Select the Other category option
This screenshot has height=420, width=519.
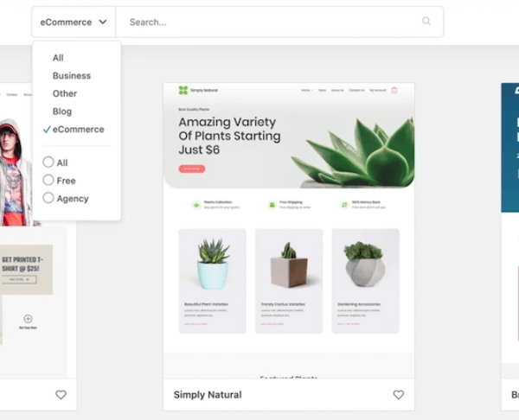pyautogui.click(x=65, y=93)
